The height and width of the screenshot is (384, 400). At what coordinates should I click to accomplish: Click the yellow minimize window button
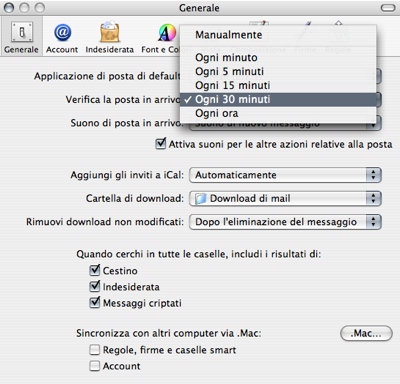click(x=24, y=8)
